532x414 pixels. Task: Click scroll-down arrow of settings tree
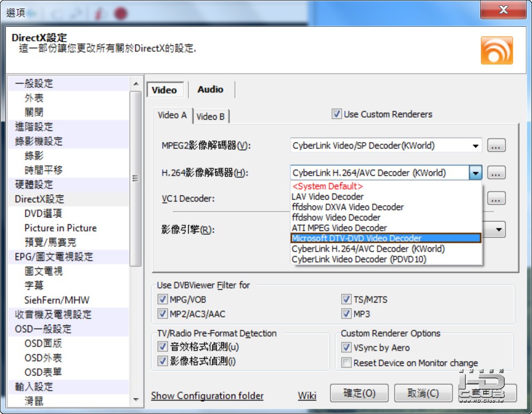point(136,400)
